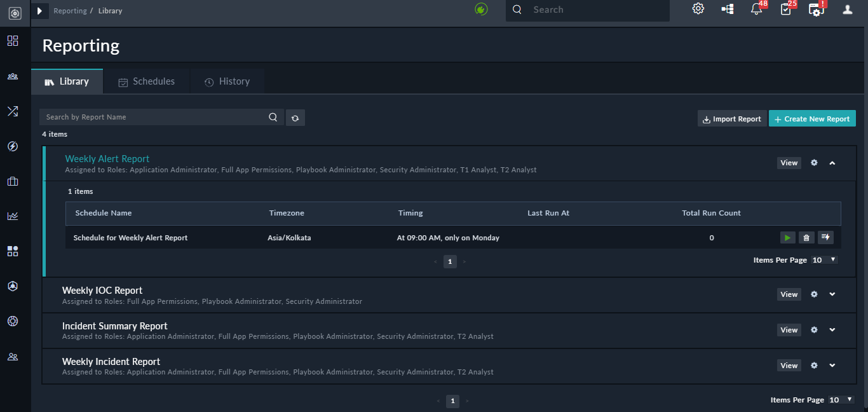View the Incident Summary Report
The height and width of the screenshot is (412, 868).
(x=789, y=330)
